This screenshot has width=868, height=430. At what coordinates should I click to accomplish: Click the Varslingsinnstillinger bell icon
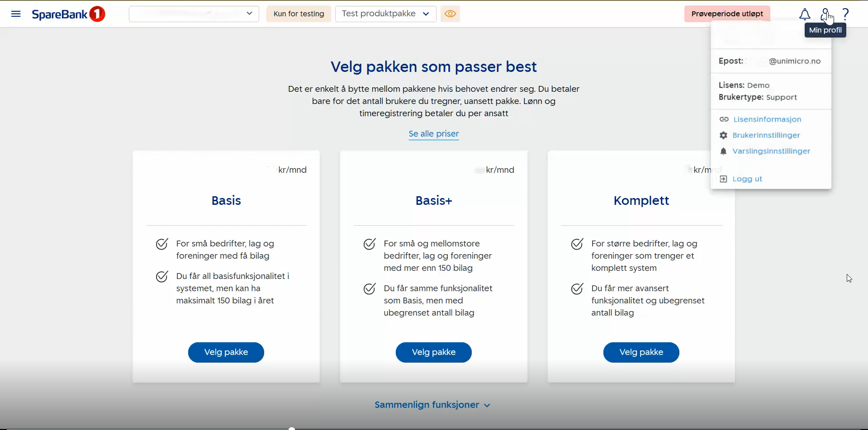coord(723,151)
